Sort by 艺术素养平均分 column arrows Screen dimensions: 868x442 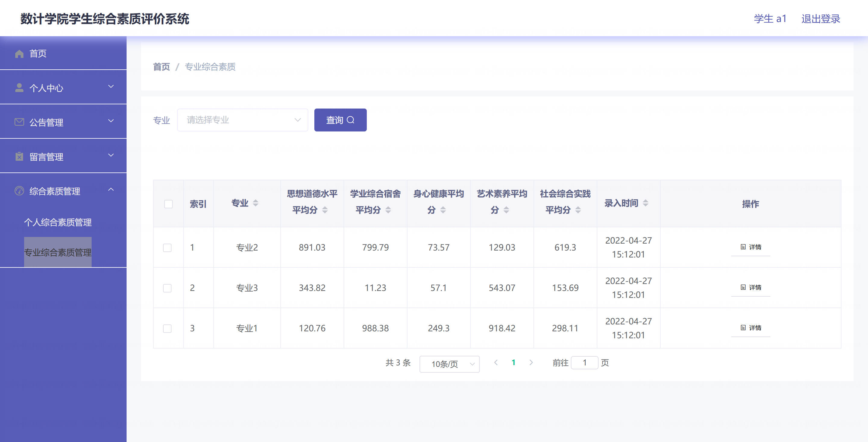506,210
